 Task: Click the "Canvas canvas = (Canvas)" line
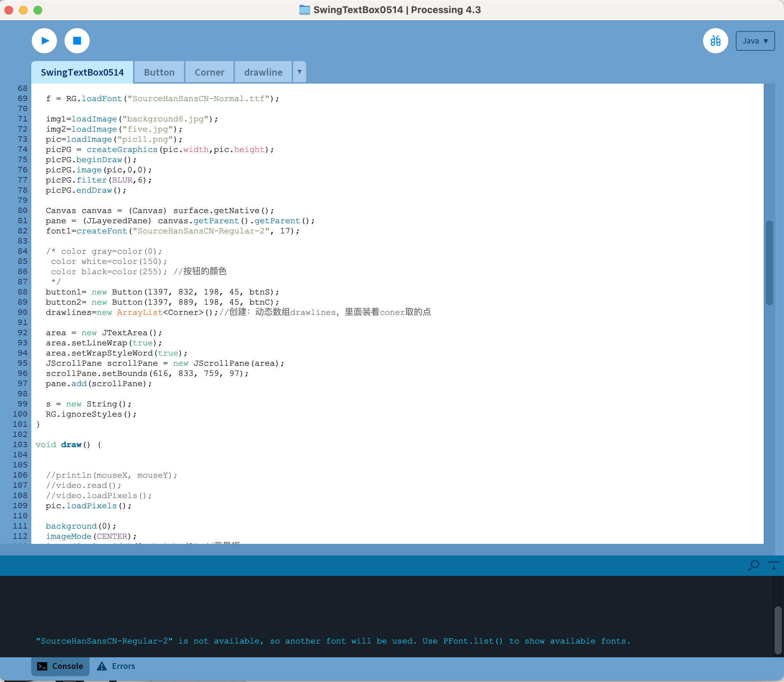tap(160, 210)
